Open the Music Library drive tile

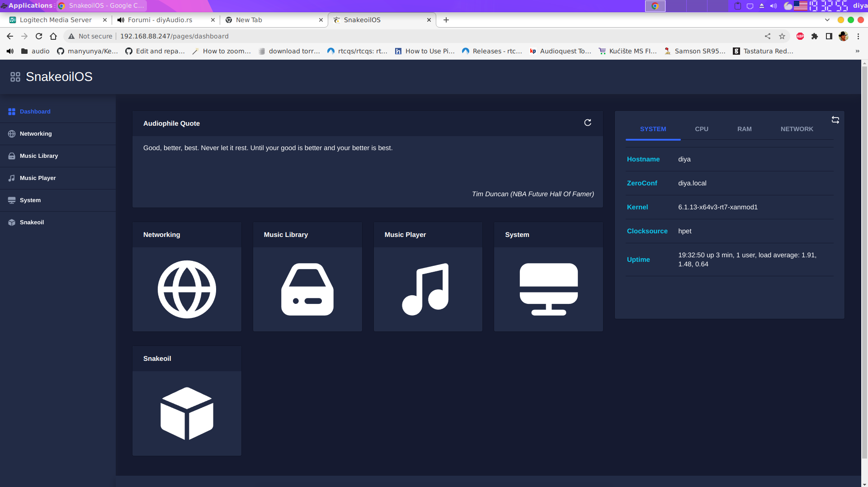pyautogui.click(x=307, y=289)
